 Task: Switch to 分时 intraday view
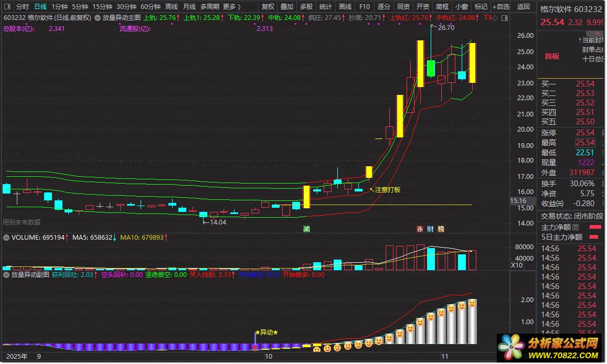pos(23,7)
